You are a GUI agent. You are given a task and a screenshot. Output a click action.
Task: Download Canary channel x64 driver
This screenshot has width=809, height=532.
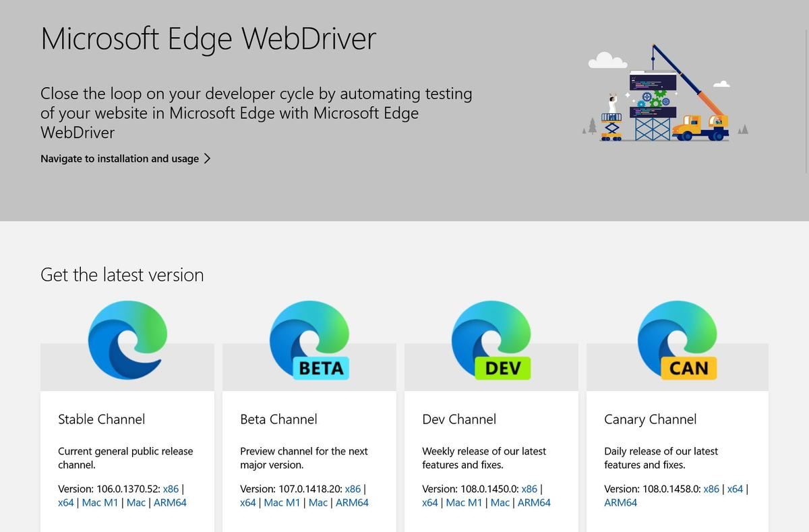(x=735, y=489)
